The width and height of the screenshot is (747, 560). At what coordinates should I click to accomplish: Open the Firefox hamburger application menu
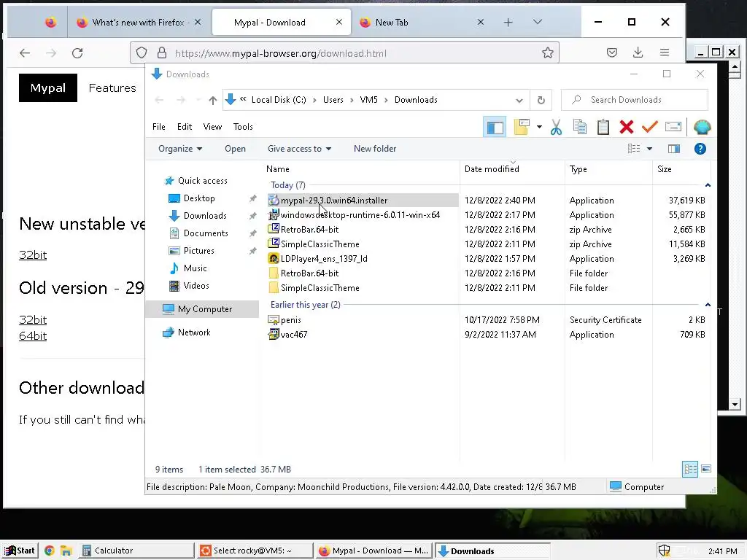tap(665, 52)
